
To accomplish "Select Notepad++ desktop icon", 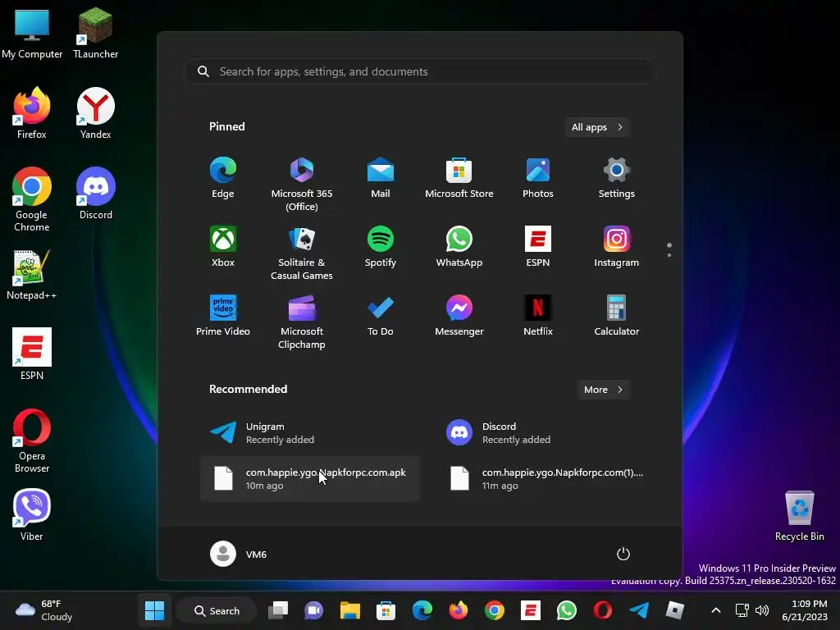I will pos(32,274).
